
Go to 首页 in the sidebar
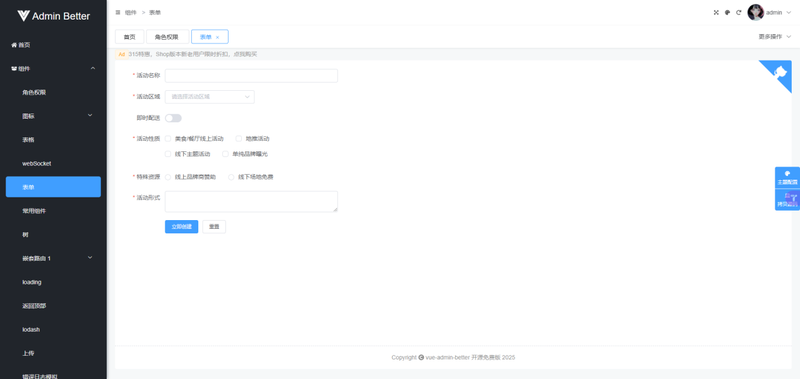pyautogui.click(x=53, y=45)
